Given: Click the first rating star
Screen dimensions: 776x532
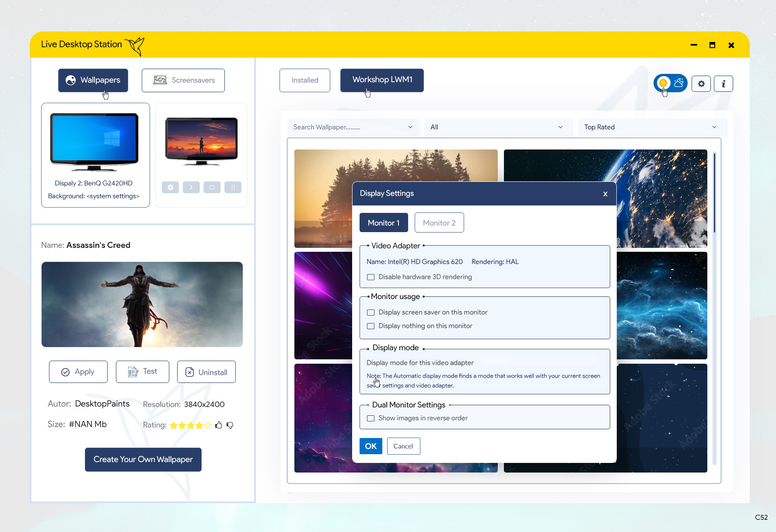Looking at the screenshot, I should [x=174, y=425].
